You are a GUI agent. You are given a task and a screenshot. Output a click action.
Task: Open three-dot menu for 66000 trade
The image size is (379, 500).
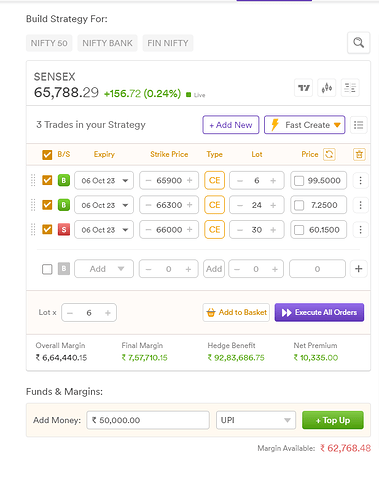point(360,230)
